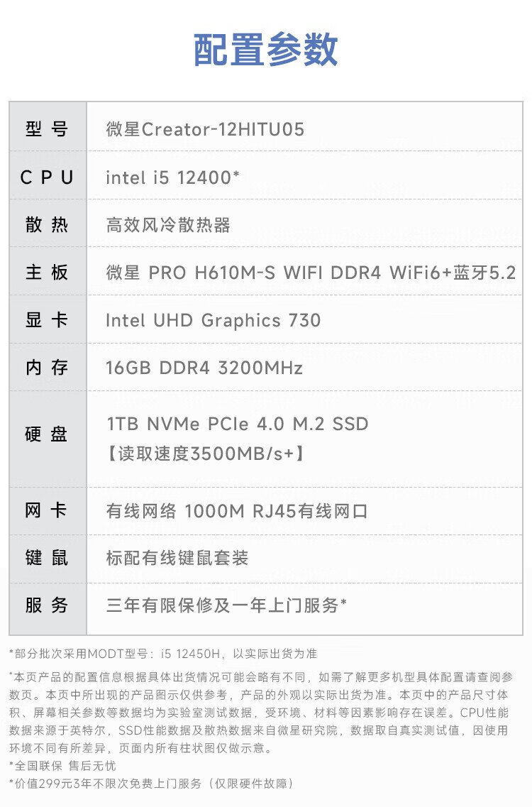Select the 型号 row label
The width and height of the screenshot is (532, 807).
(x=47, y=129)
